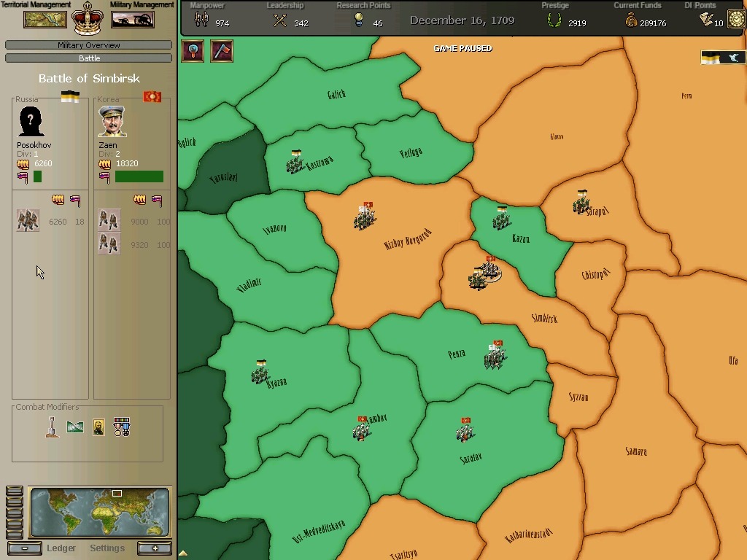Select the Russian army in Ryazan
Viewport: 747px width, 560px height.
pos(260,373)
